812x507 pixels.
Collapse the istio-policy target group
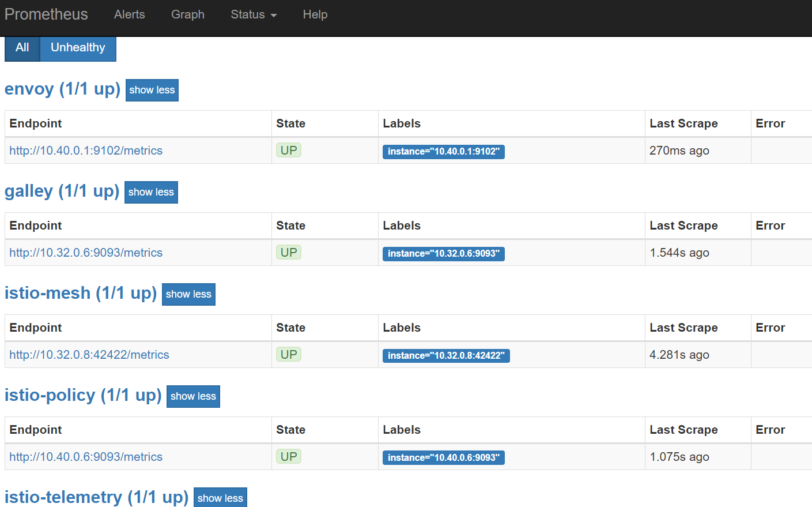pyautogui.click(x=193, y=396)
